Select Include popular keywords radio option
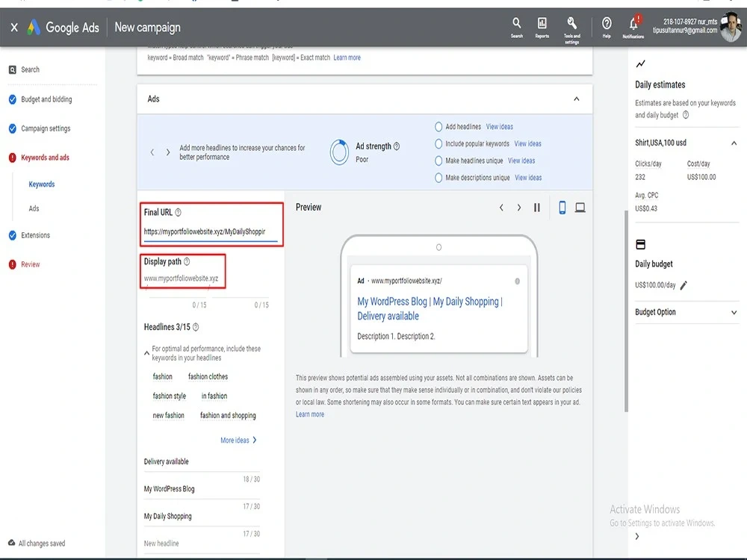The width and height of the screenshot is (747, 560). click(438, 144)
